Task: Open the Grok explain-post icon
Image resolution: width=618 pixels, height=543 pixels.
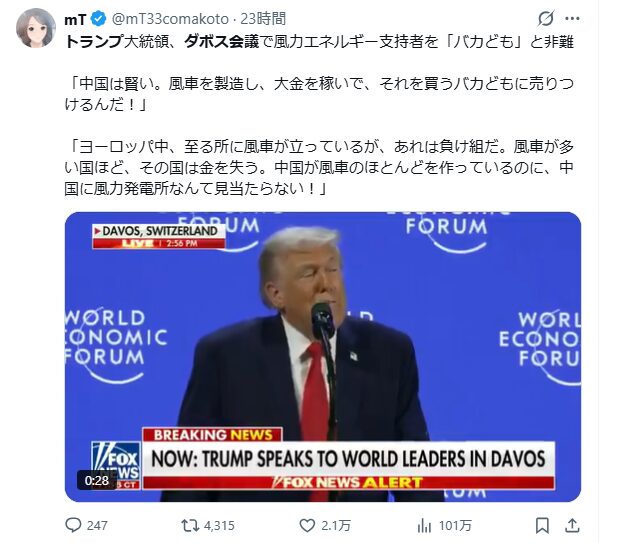Action: [546, 19]
